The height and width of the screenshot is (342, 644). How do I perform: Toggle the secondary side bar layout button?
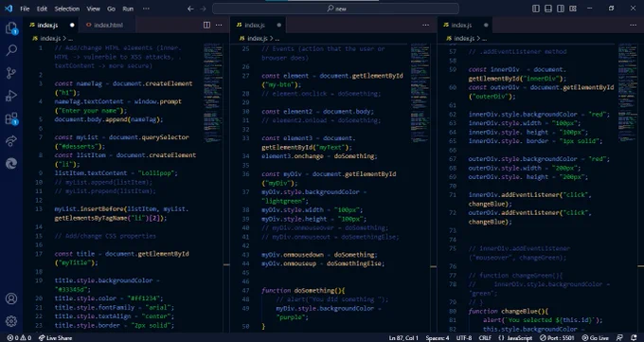tap(561, 9)
